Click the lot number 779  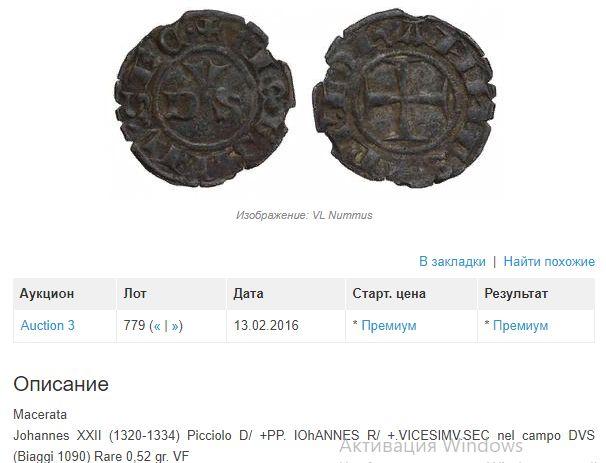134,325
